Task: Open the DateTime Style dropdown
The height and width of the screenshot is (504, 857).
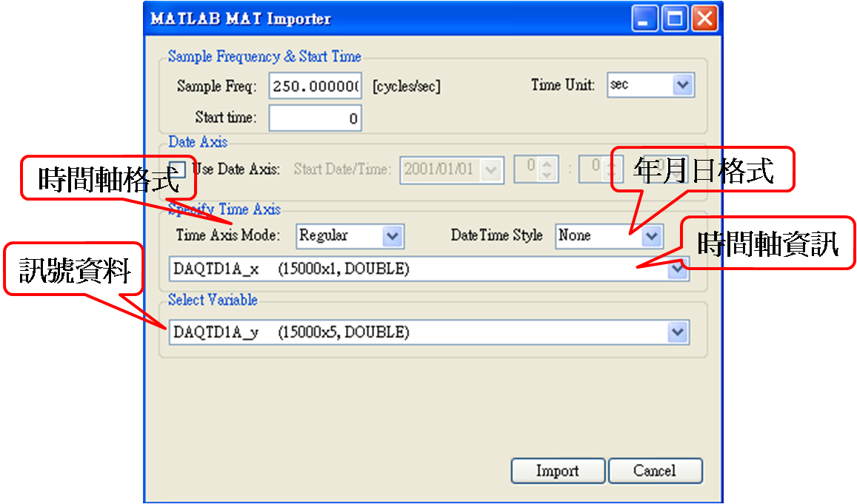Action: pos(650,236)
